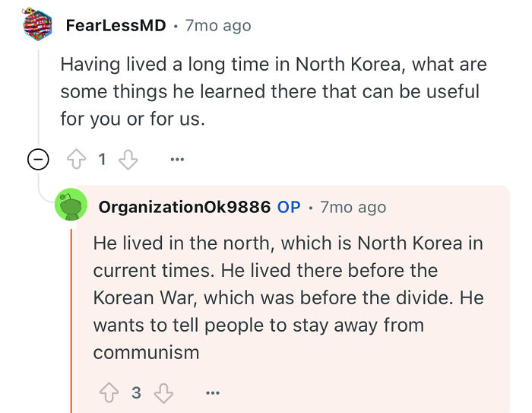Click the 7mo ago timestamp on the OP reply
The image size is (532, 413).
(x=353, y=207)
